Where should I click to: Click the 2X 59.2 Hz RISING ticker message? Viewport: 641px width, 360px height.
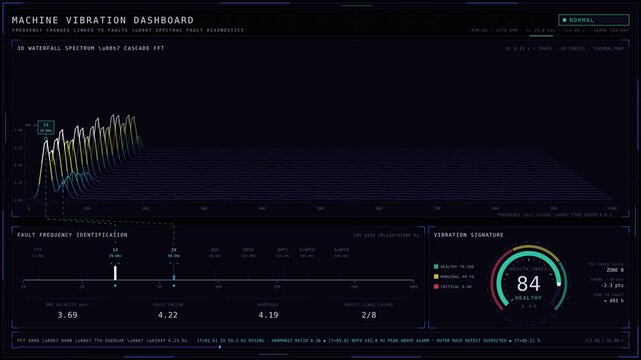pyautogui.click(x=242, y=340)
